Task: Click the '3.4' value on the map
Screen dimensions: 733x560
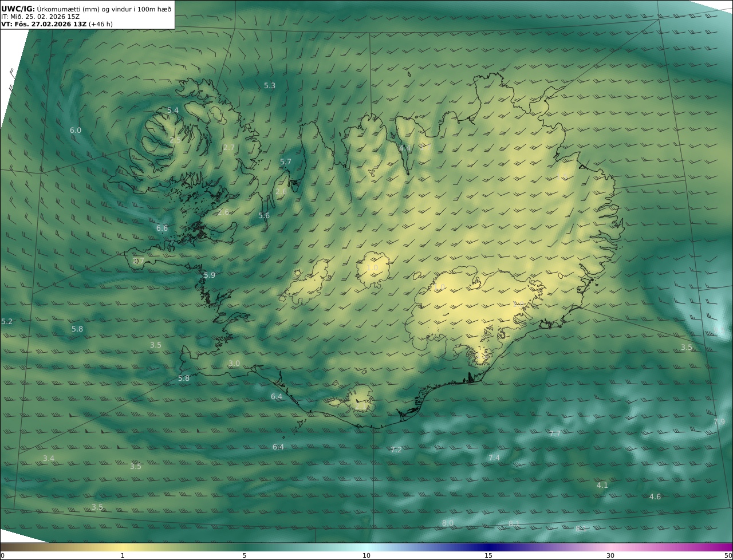Action: tap(49, 459)
